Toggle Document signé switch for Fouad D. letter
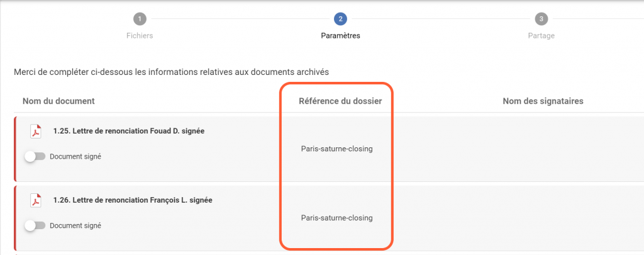Viewport: 644px width, 255px height. click(x=35, y=157)
